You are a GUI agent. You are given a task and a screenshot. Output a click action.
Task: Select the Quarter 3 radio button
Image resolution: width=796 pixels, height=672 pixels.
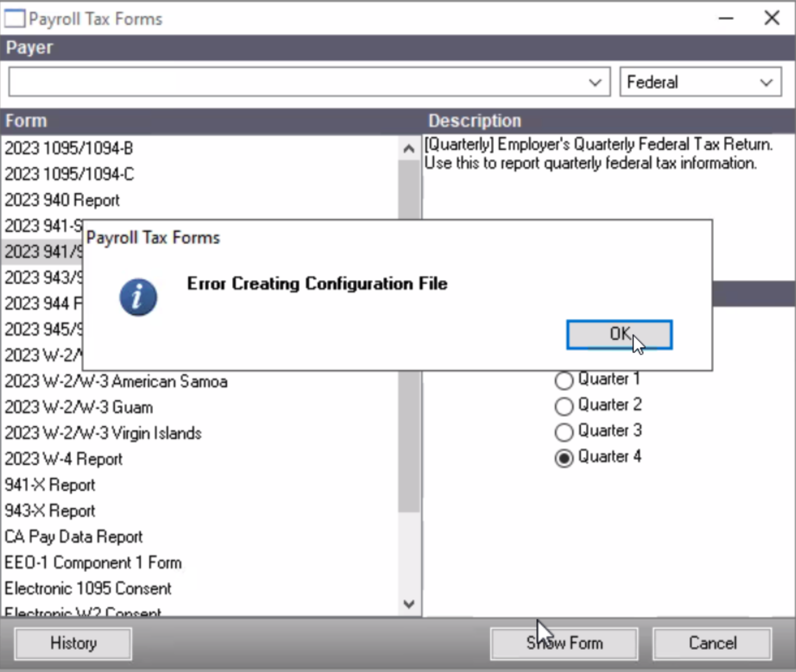(564, 432)
